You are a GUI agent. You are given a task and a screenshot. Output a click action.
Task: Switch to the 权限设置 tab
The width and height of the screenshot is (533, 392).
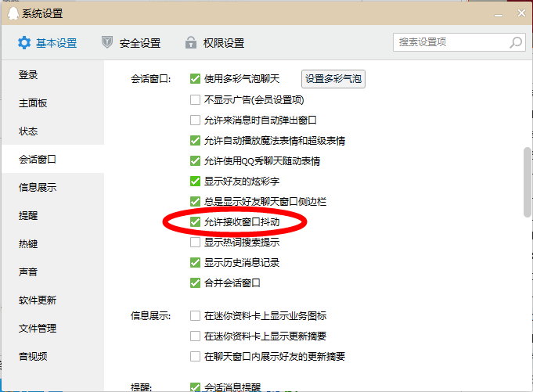pos(214,43)
